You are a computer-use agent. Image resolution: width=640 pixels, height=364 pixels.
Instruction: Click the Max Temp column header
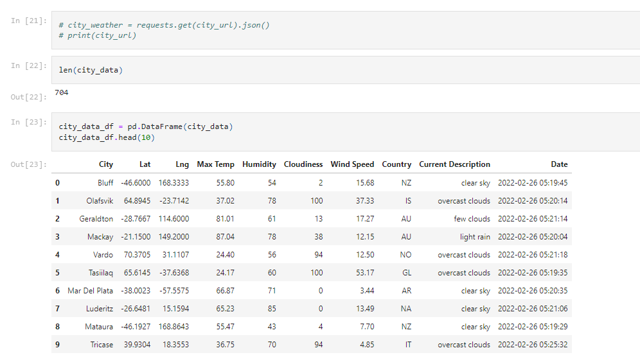coord(215,164)
